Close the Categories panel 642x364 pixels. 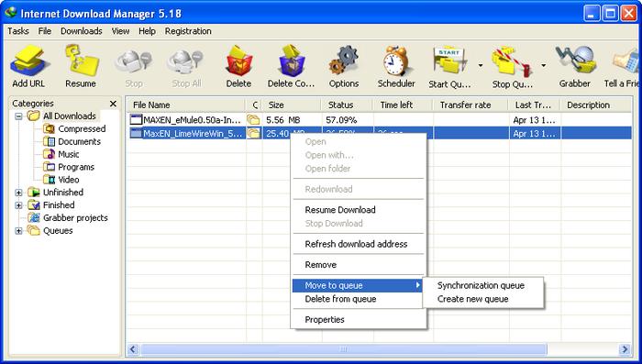click(x=114, y=104)
